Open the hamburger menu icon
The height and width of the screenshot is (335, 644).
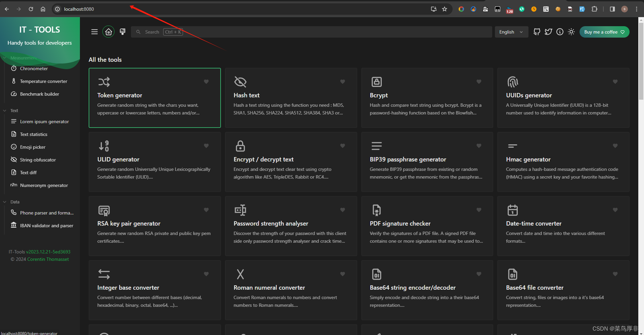pyautogui.click(x=94, y=32)
